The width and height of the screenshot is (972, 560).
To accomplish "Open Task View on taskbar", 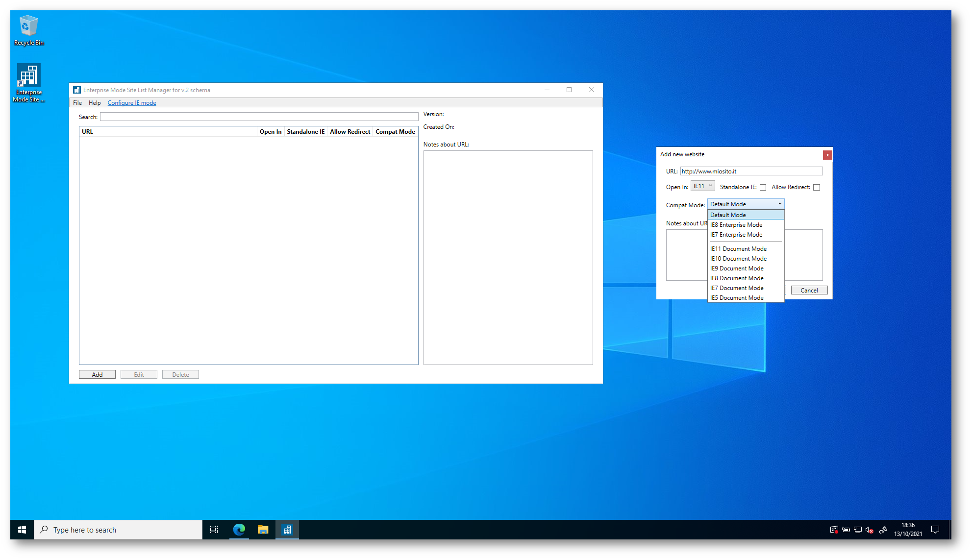I will [214, 530].
